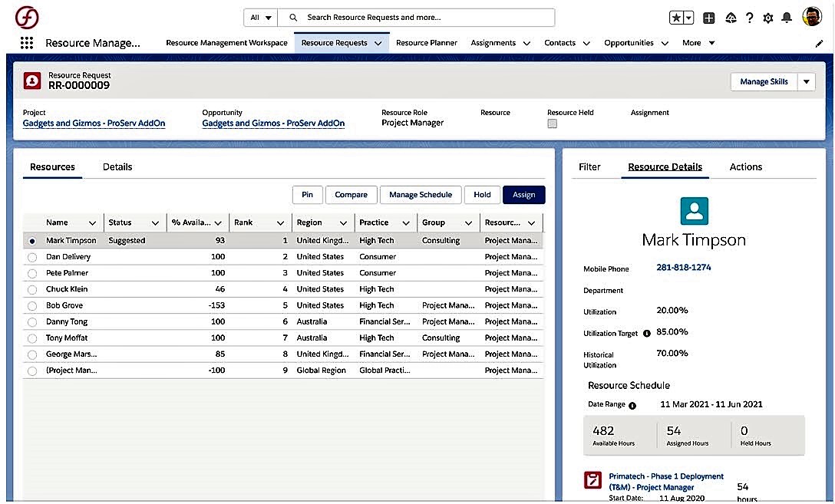The width and height of the screenshot is (835, 504).
Task: Select the Chuck Klein radio button
Action: (x=32, y=289)
